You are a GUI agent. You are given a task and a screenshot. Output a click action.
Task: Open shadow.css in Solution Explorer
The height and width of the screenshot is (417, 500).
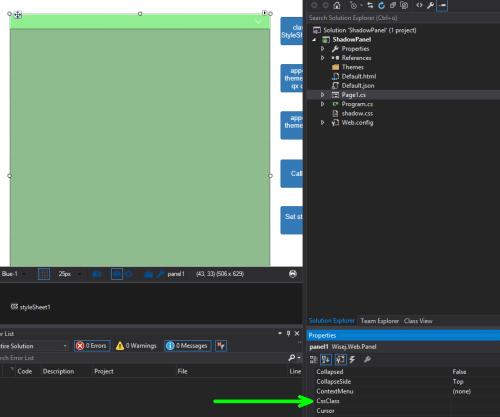click(x=357, y=114)
